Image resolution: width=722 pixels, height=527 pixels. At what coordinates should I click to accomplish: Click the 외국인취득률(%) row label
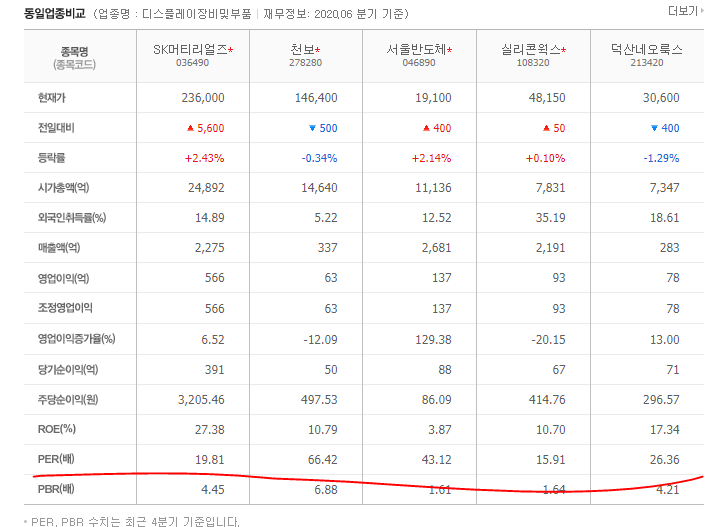[x=72, y=218]
